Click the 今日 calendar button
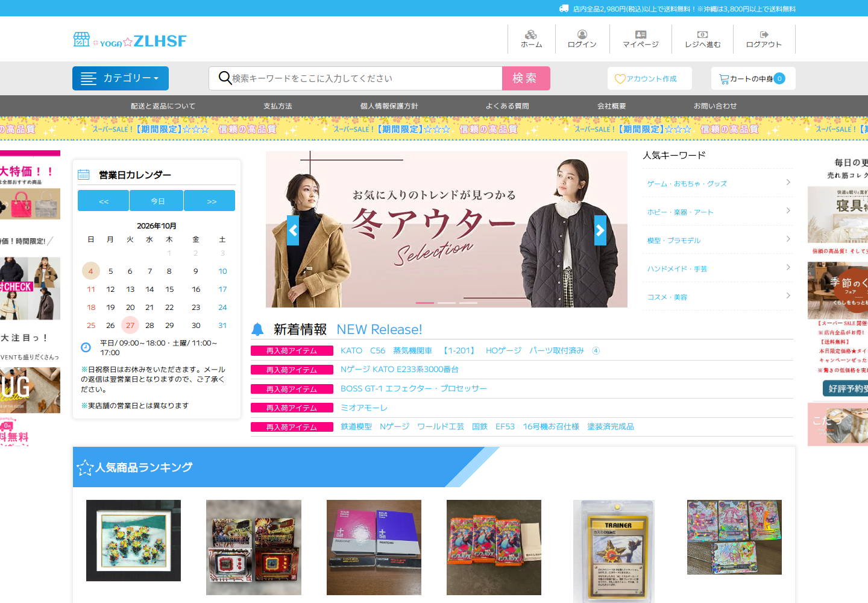The image size is (868, 603). [x=157, y=201]
